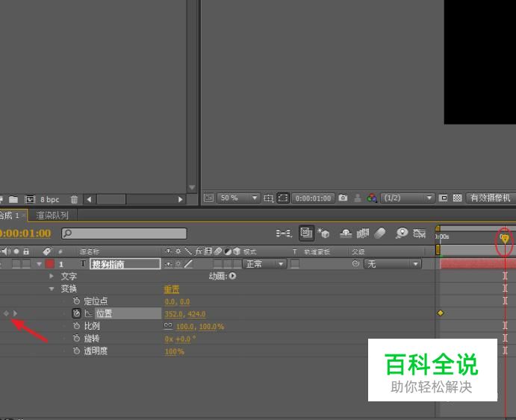This screenshot has width=516, height=420.
Task: Click the 源名称 column header
Action: 89,251
